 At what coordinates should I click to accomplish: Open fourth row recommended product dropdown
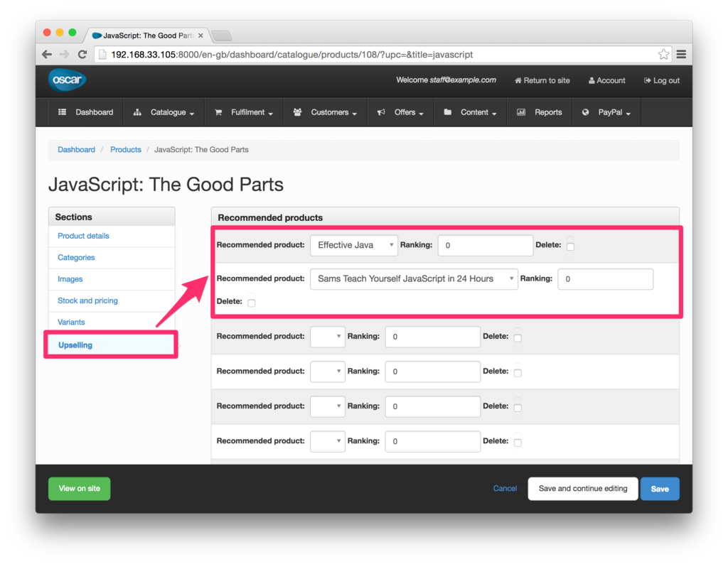(x=327, y=371)
